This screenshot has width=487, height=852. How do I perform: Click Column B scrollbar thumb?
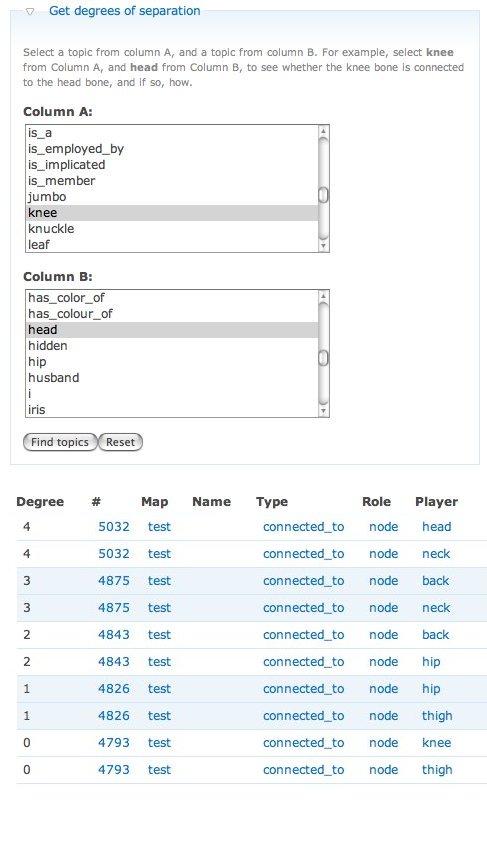click(323, 358)
